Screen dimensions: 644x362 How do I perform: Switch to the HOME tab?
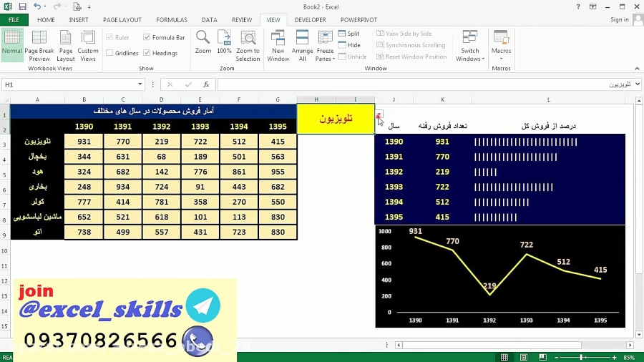coord(46,20)
